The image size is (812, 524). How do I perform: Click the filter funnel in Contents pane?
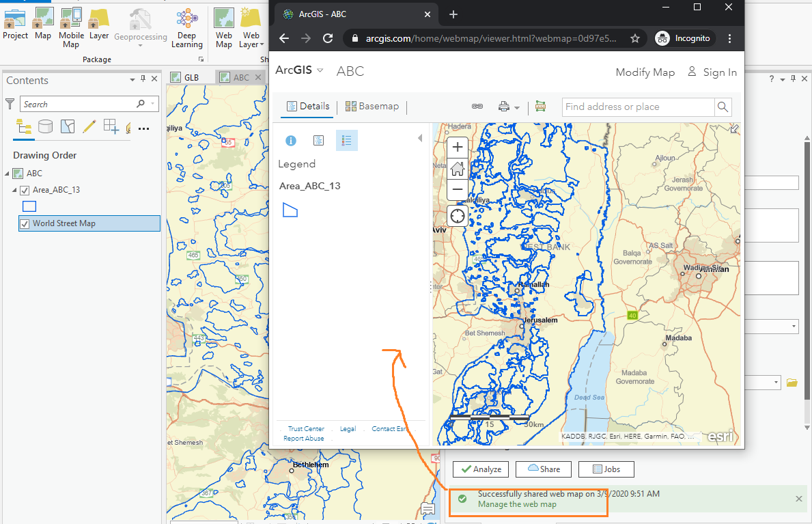[10, 104]
